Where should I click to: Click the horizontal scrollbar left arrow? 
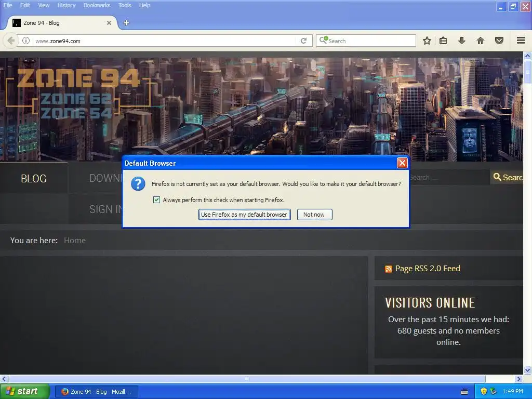pos(4,379)
